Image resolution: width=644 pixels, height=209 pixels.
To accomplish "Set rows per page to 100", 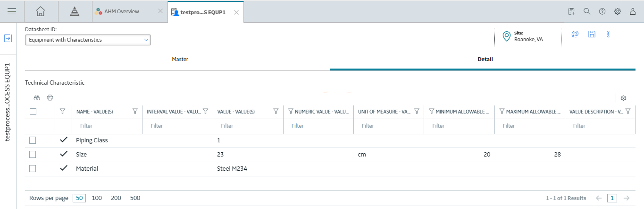I will pyautogui.click(x=97, y=198).
